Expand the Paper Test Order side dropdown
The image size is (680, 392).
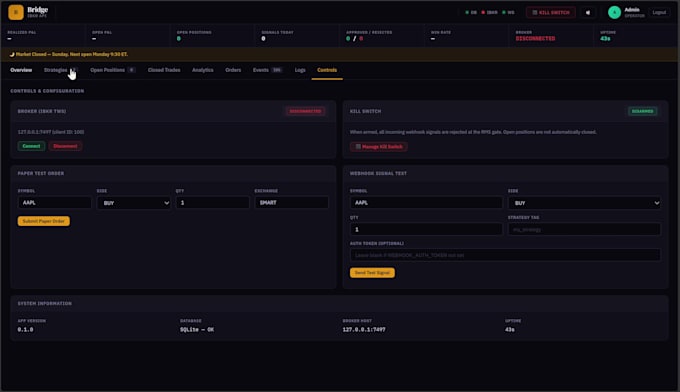click(x=134, y=203)
